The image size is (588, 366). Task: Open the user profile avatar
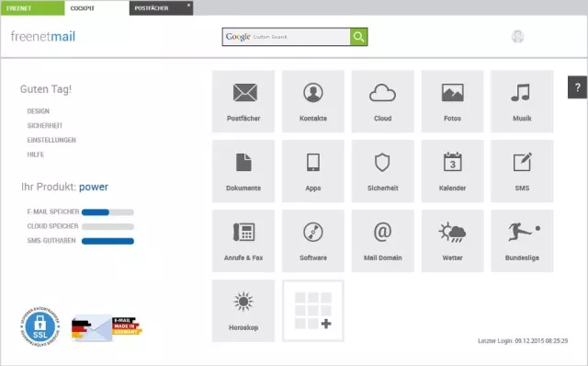pyautogui.click(x=518, y=37)
